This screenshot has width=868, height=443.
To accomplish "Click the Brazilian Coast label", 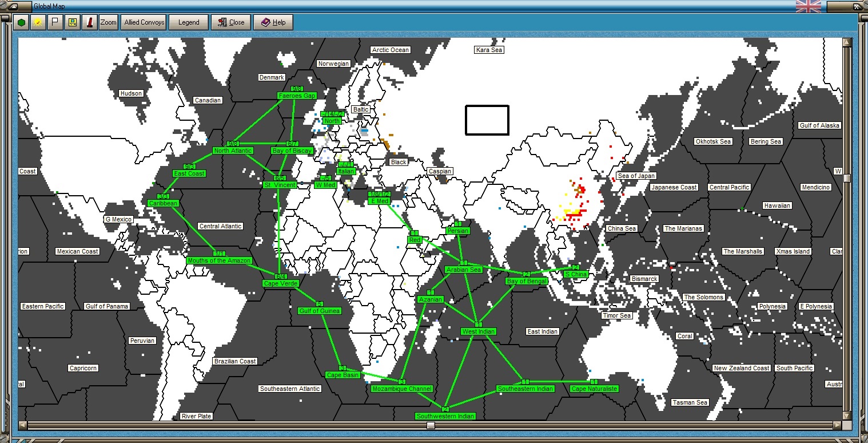I will tap(235, 361).
